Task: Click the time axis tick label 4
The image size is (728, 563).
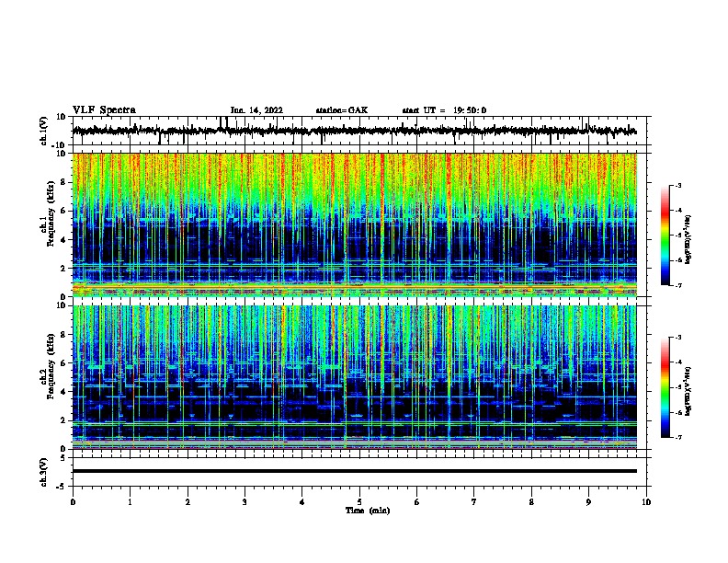Action: 302,502
